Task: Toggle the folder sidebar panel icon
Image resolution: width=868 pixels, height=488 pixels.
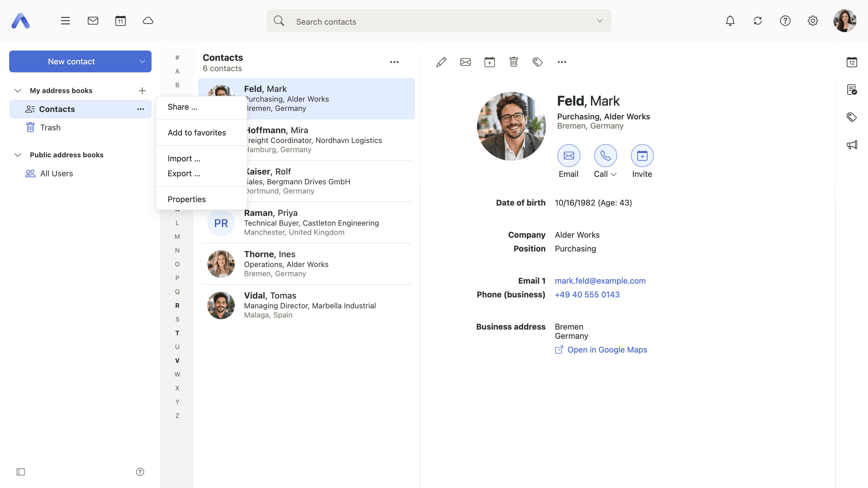Action: coord(21,472)
